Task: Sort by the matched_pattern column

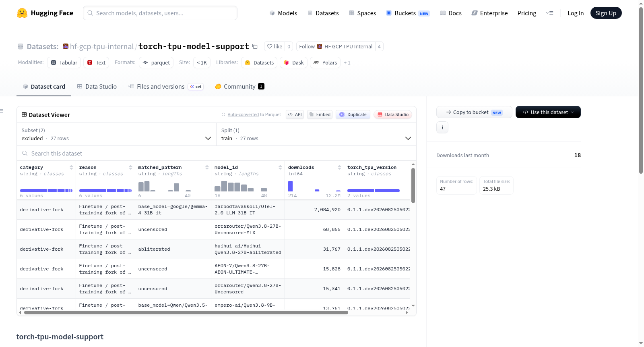Action: point(207,167)
